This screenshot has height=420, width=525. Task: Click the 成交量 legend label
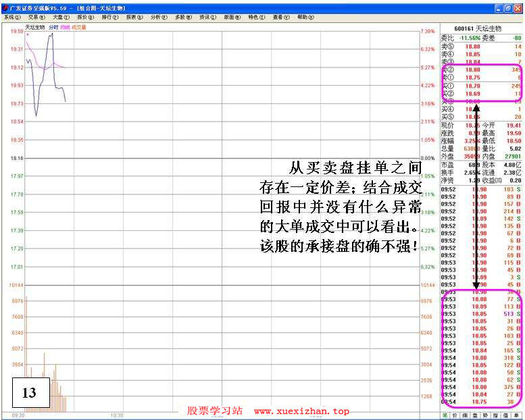79,28
